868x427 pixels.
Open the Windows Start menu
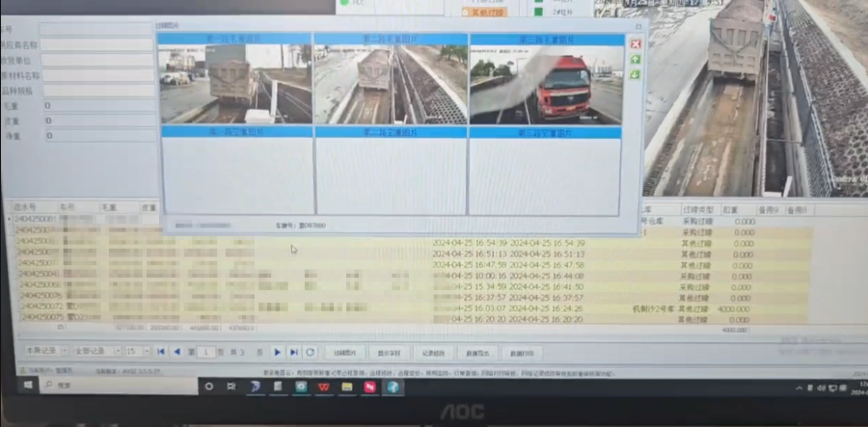coord(28,385)
